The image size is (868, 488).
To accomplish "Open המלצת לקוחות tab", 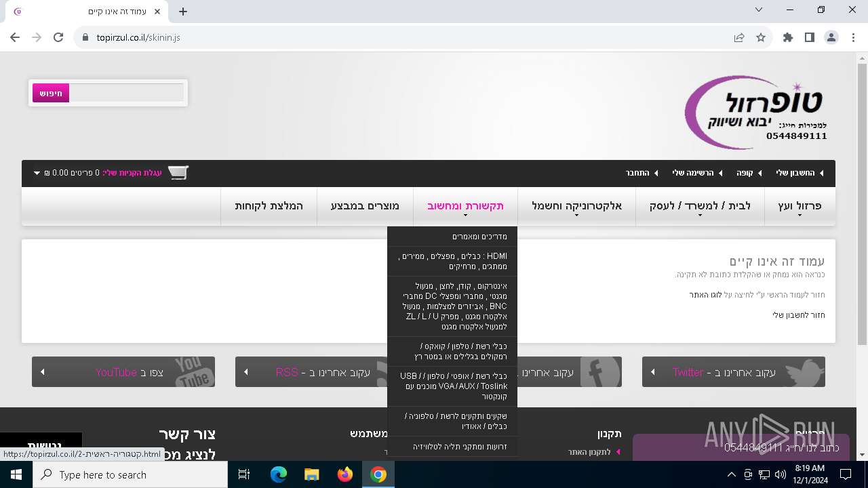I will [269, 206].
